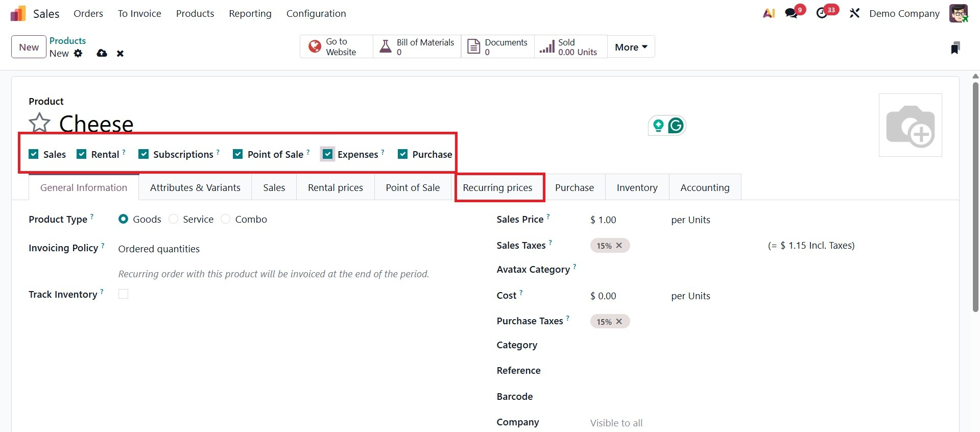This screenshot has width=980, height=432.
Task: Uncheck the Rental checkbox
Action: (x=82, y=154)
